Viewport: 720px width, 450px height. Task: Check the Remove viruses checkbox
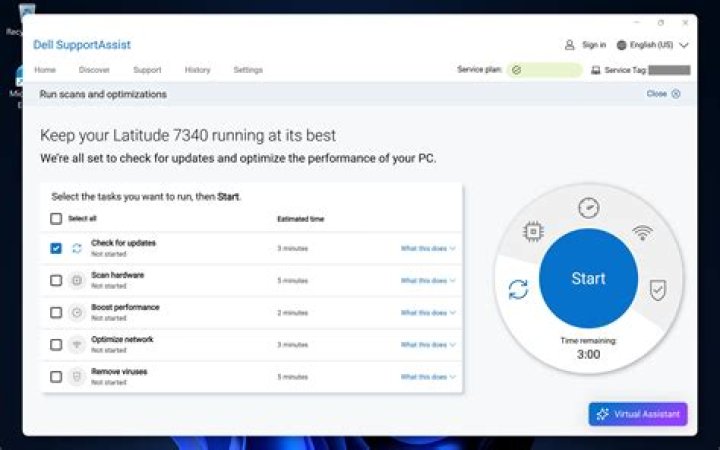point(56,377)
